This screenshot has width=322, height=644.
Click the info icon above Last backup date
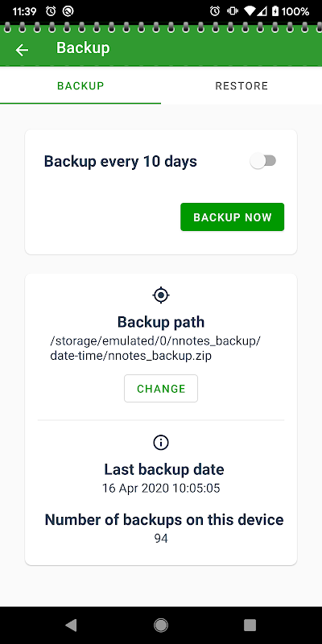tap(161, 442)
